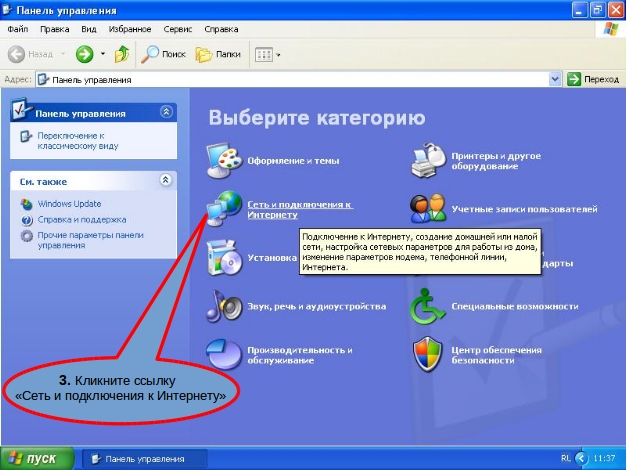628x470 pixels.
Task: Go up one folder level icon
Action: pyautogui.click(x=121, y=54)
